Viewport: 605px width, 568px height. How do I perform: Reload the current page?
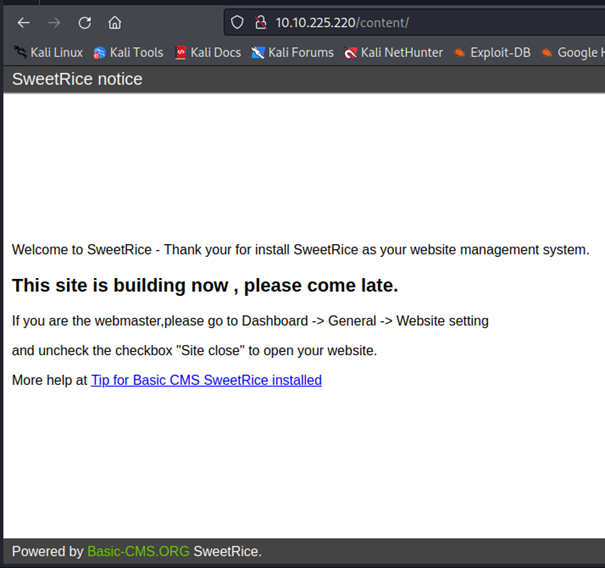click(85, 22)
